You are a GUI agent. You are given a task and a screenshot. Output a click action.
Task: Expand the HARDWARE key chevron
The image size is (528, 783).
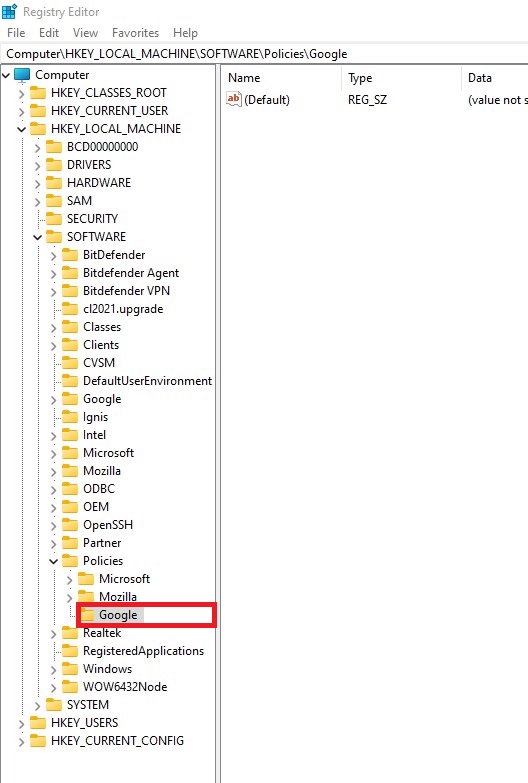pos(37,183)
